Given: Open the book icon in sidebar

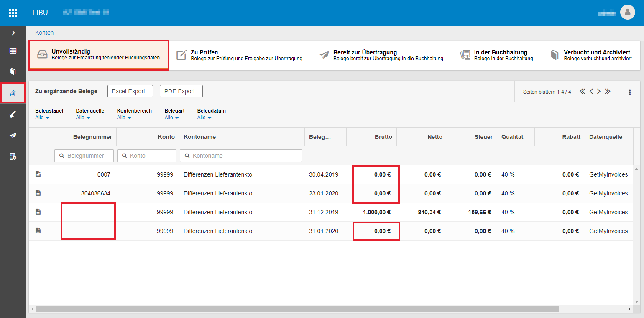Looking at the screenshot, I should click(x=13, y=72).
